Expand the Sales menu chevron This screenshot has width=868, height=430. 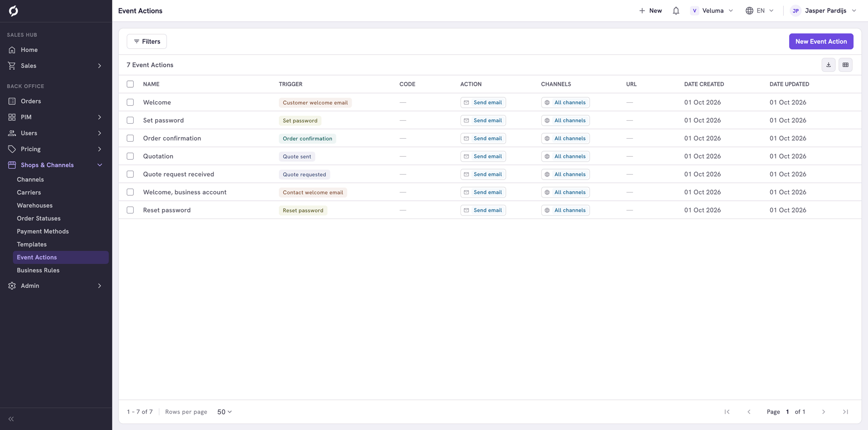(100, 66)
